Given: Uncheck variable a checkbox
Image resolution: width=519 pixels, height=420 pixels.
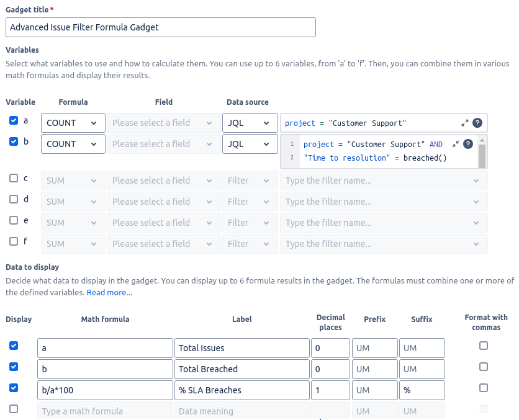Looking at the screenshot, I should (x=14, y=120).
